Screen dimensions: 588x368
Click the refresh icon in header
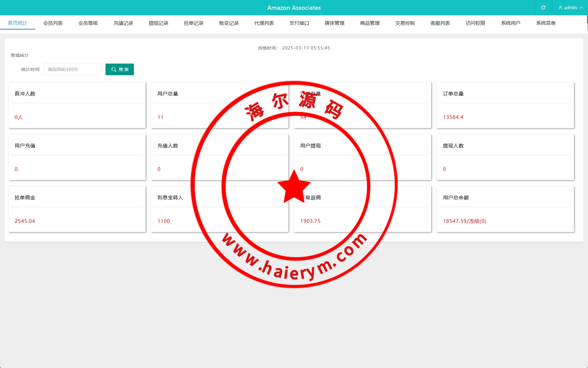coord(543,8)
